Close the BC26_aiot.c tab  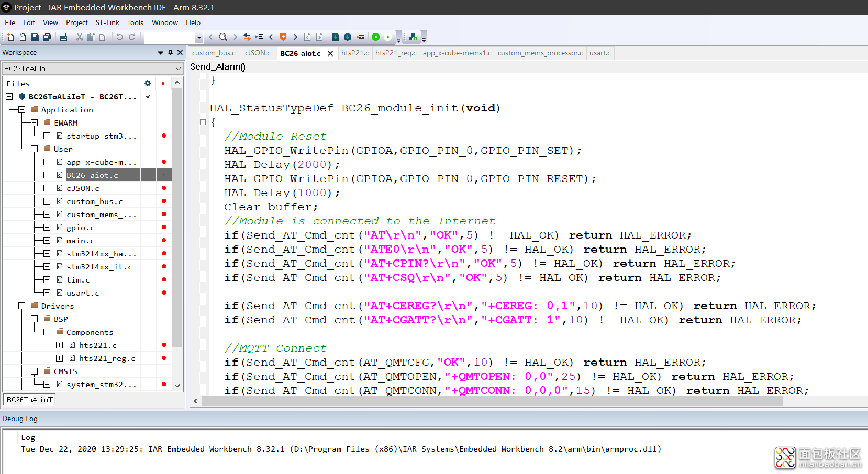point(330,53)
